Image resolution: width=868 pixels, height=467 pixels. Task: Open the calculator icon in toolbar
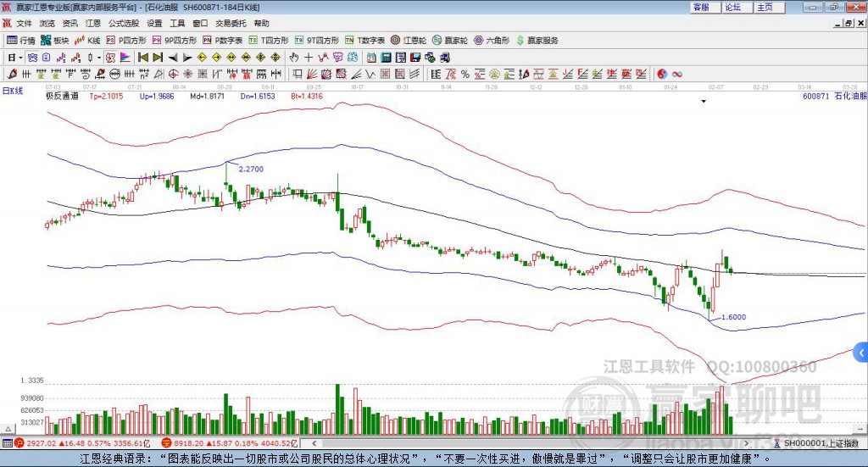[386, 57]
